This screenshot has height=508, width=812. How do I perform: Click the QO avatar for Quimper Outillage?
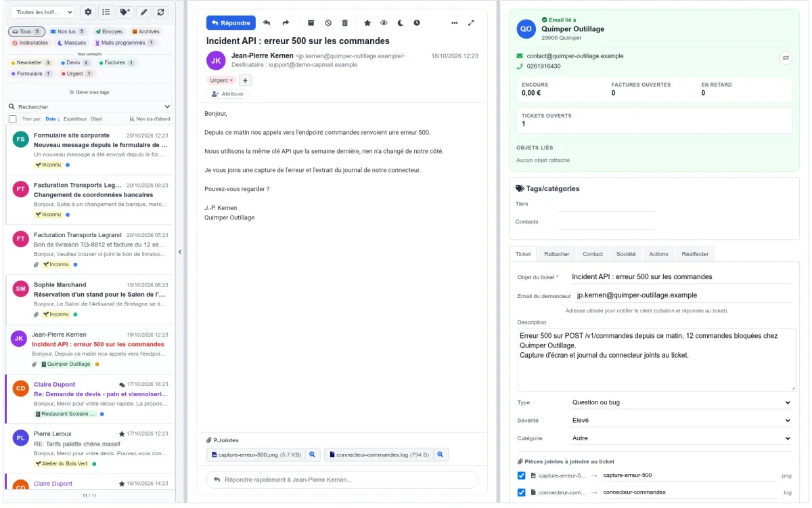coord(526,28)
